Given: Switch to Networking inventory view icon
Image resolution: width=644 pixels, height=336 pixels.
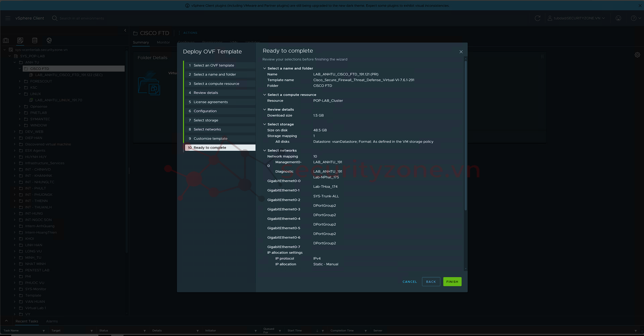Looking at the screenshot, I should coord(49,40).
